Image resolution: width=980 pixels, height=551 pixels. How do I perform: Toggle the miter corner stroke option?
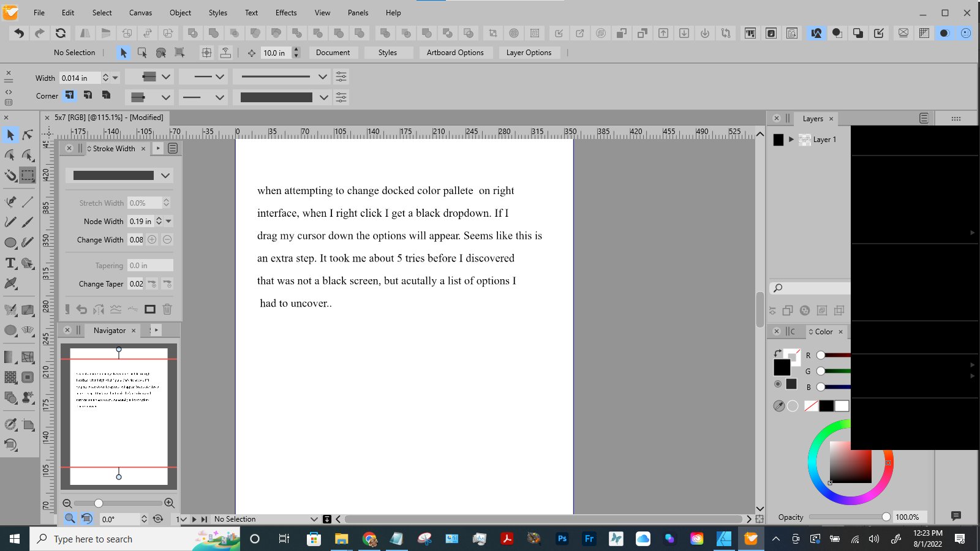click(x=69, y=95)
